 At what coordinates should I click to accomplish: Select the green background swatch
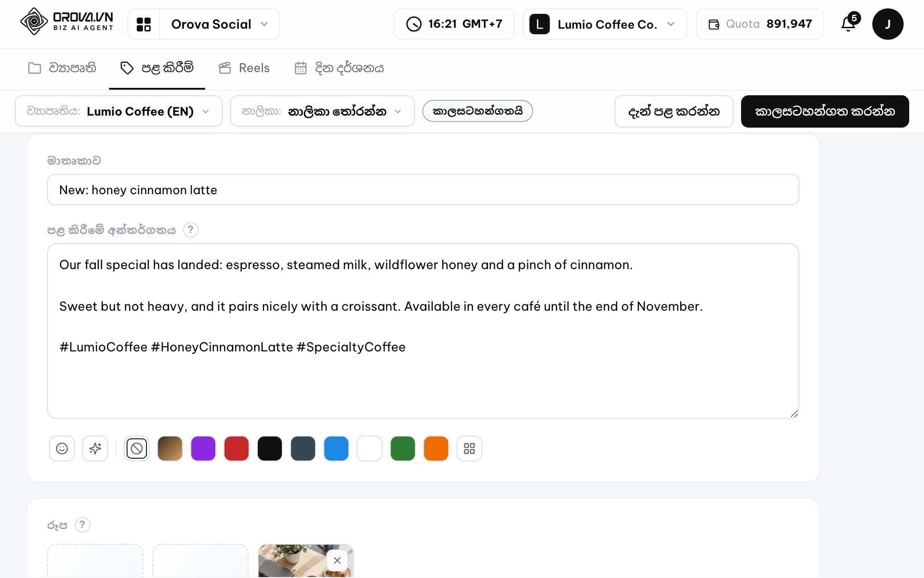[x=403, y=449]
